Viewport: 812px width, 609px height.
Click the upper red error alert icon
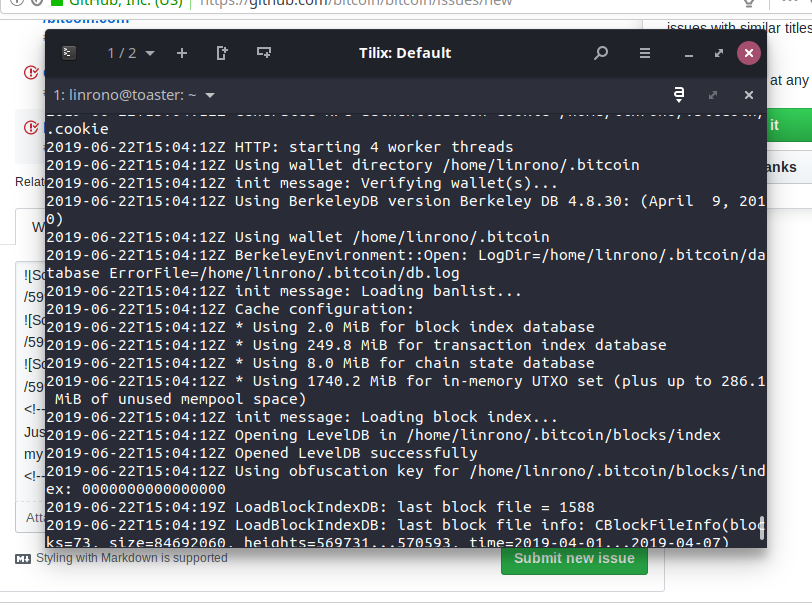pyautogui.click(x=29, y=71)
